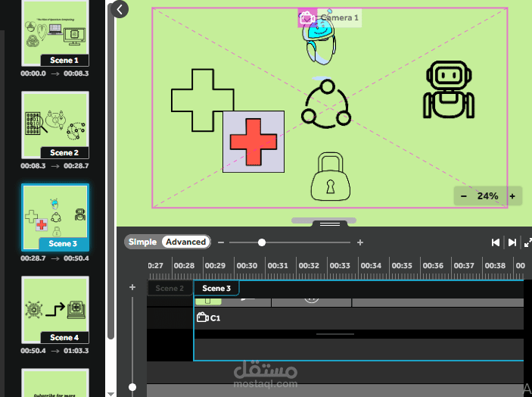Click Scene 3 duration 00:50.4

[x=76, y=258]
